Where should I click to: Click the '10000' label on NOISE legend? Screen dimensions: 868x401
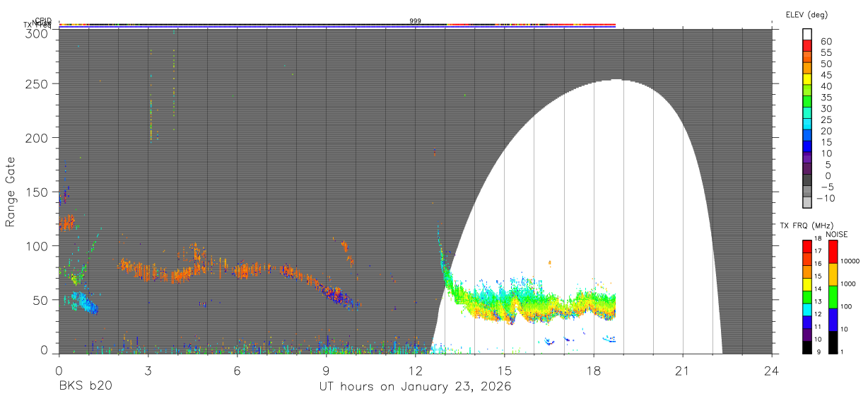point(852,262)
